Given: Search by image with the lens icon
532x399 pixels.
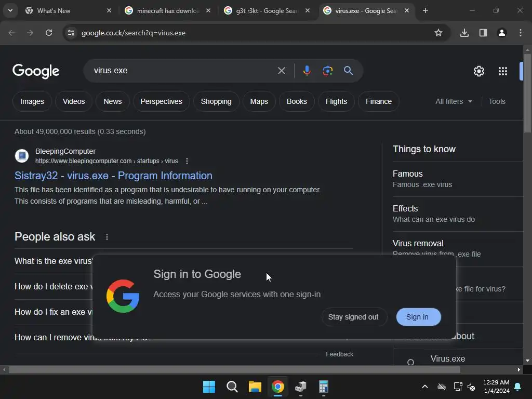Looking at the screenshot, I should pyautogui.click(x=327, y=71).
